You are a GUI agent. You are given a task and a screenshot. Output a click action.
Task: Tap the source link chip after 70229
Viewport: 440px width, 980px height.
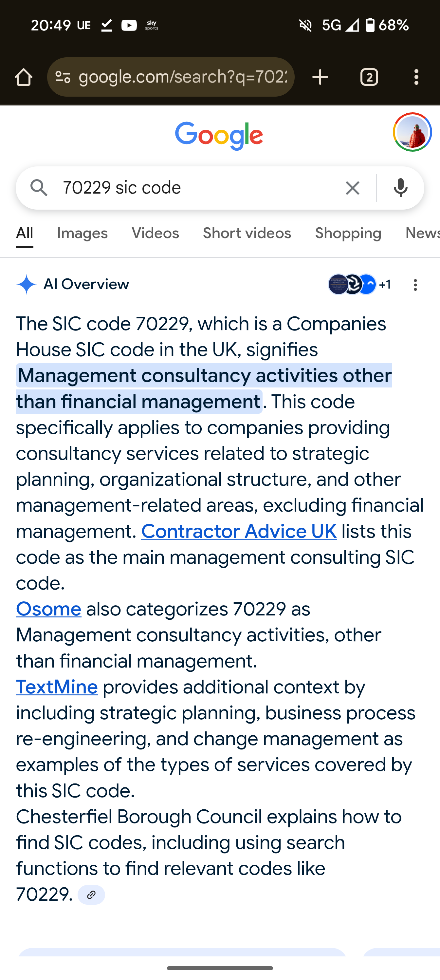91,895
